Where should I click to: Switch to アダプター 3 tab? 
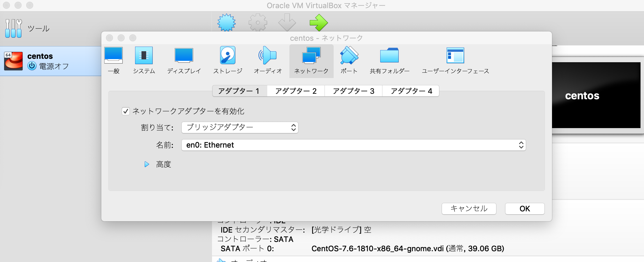point(353,91)
